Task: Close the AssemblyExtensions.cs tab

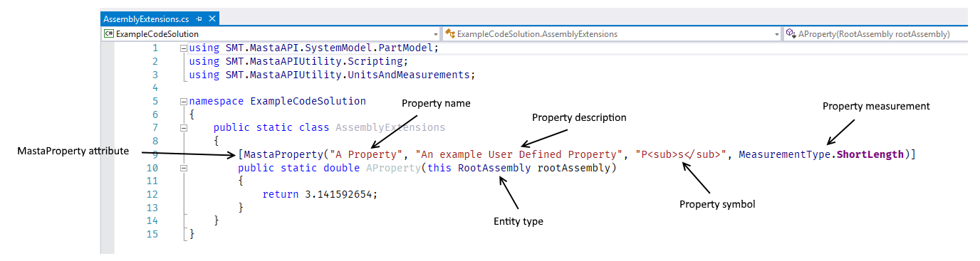Action: point(213,18)
